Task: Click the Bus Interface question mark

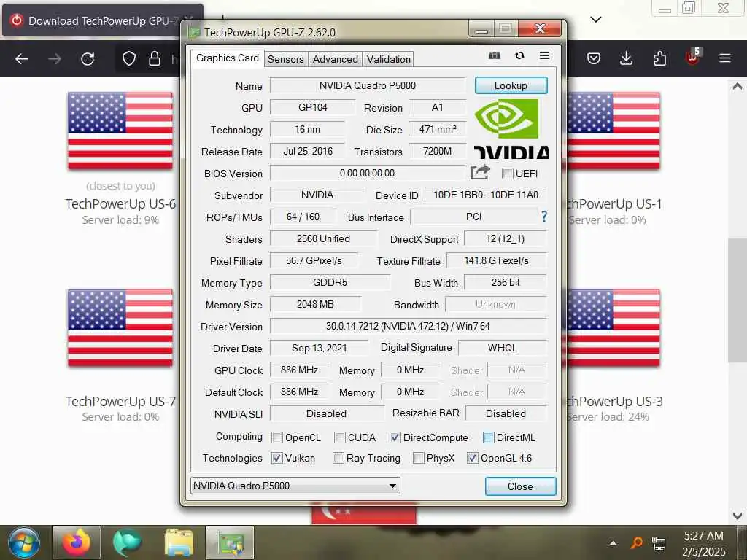Action: 544,217
